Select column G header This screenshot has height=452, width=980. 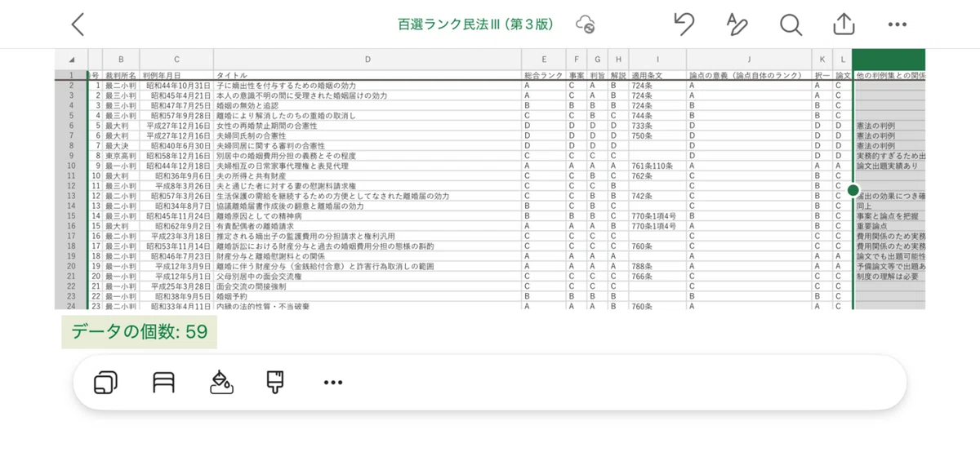coord(598,60)
